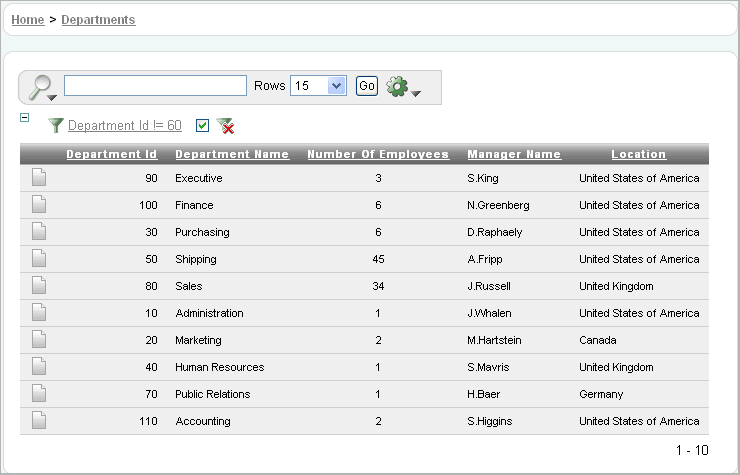
Task: Open the Accounting row detail page icon
Action: point(39,421)
